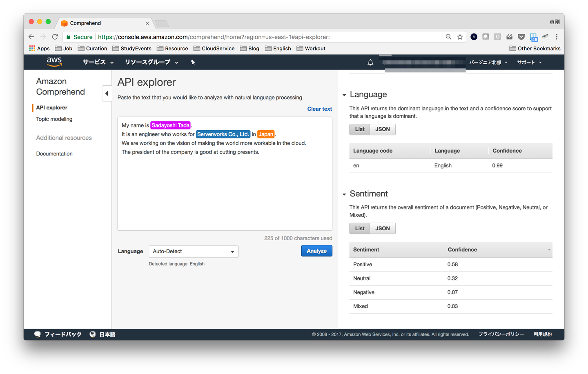This screenshot has height=374, width=588.
Task: Click the Neutral sentiment row
Action: (451, 278)
